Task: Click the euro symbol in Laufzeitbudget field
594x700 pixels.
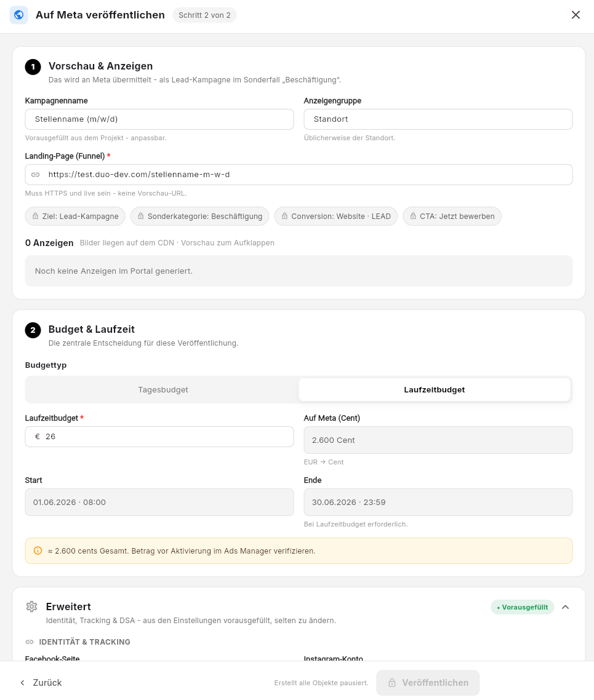Action: [38, 437]
